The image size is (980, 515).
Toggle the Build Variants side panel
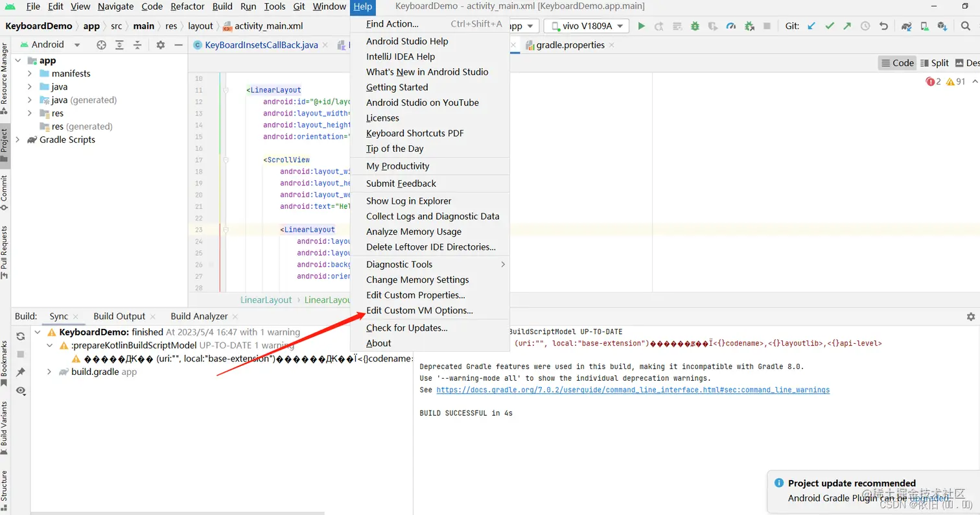point(5,428)
